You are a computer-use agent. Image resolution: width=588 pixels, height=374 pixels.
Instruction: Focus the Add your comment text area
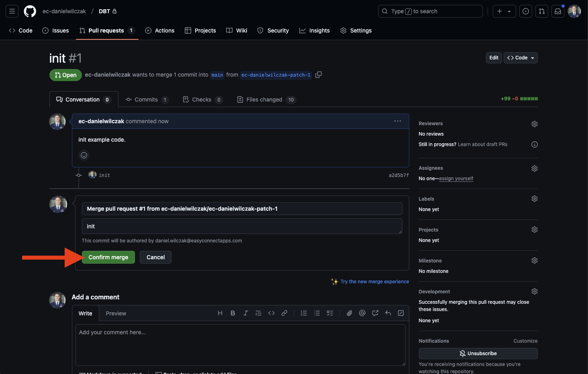click(241, 345)
